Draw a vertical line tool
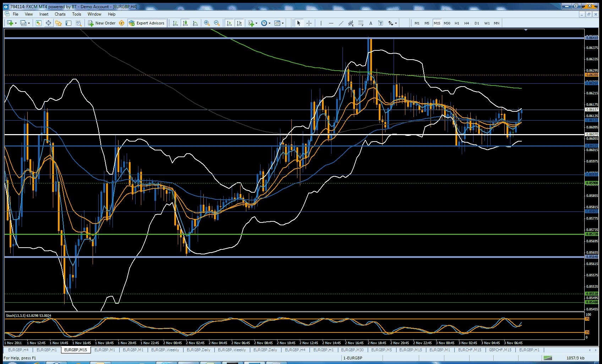 tap(321, 23)
